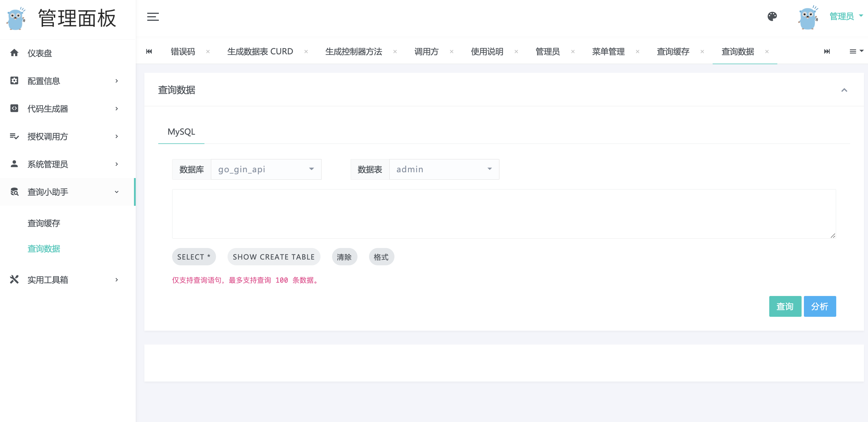
Task: Open the theme color palette icon
Action: pyautogui.click(x=772, y=16)
